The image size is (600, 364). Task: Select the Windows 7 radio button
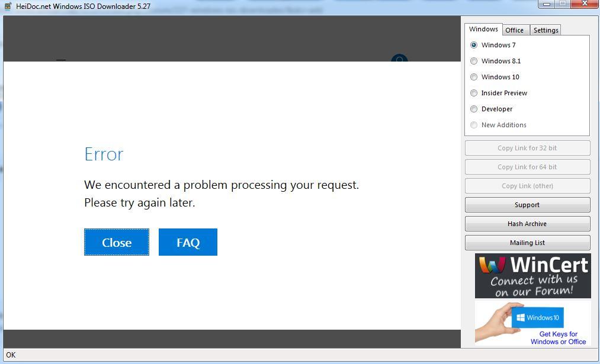[x=474, y=45]
